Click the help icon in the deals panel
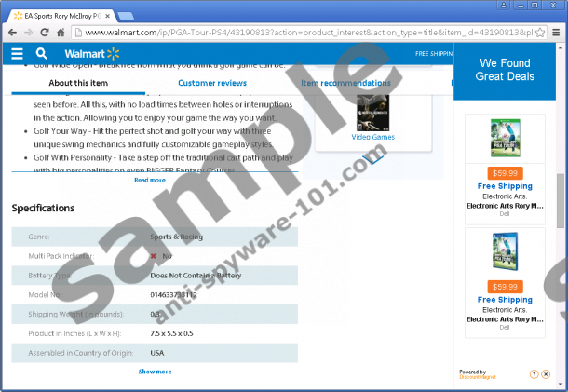 point(534,374)
